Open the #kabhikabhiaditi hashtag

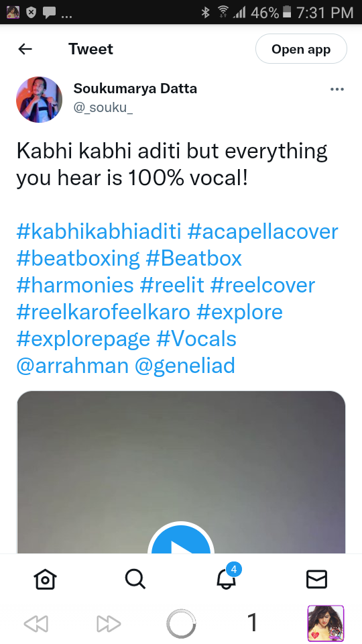coord(99,231)
